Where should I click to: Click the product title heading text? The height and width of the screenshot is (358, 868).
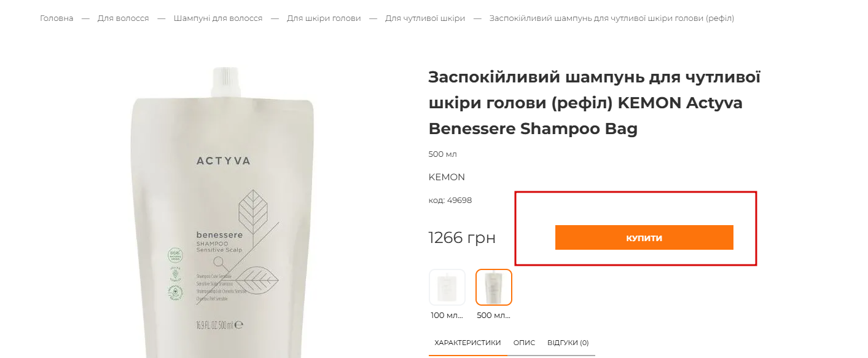tap(595, 103)
